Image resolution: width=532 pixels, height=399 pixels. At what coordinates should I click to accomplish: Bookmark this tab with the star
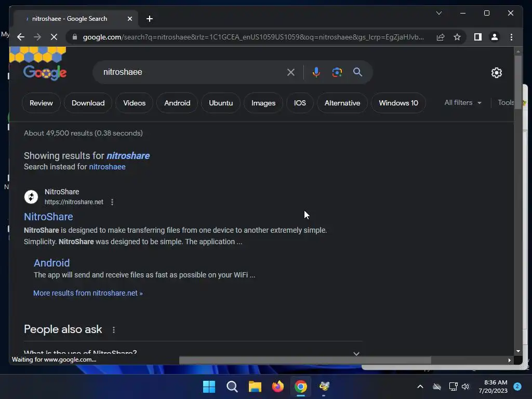click(457, 37)
